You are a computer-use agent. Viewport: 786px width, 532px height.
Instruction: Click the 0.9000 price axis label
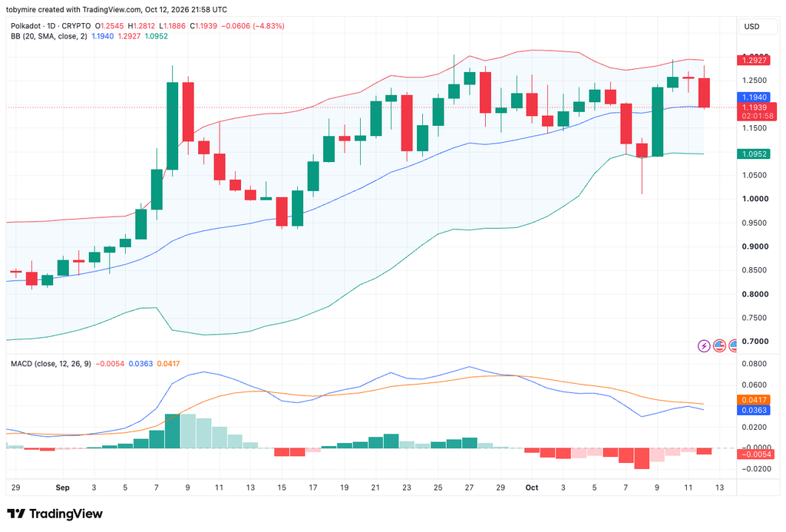pyautogui.click(x=755, y=246)
